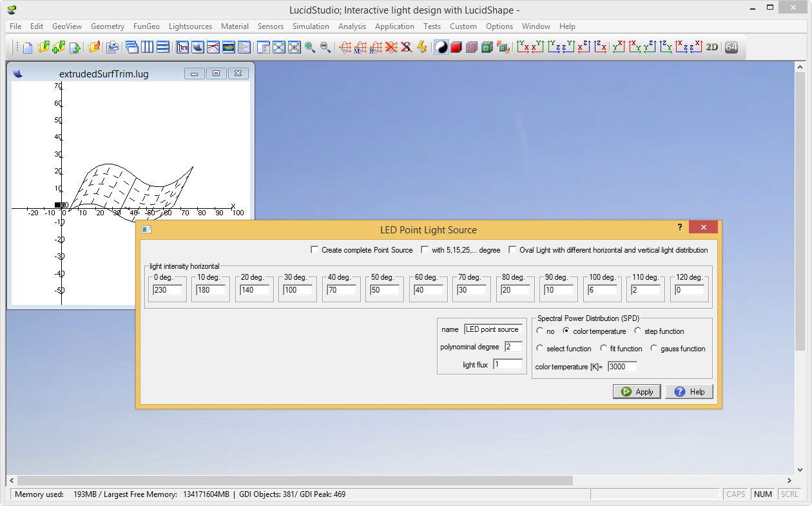Screen dimensions: 812x506
Task: Click the scroll right arrow at bottom
Action: click(789, 480)
